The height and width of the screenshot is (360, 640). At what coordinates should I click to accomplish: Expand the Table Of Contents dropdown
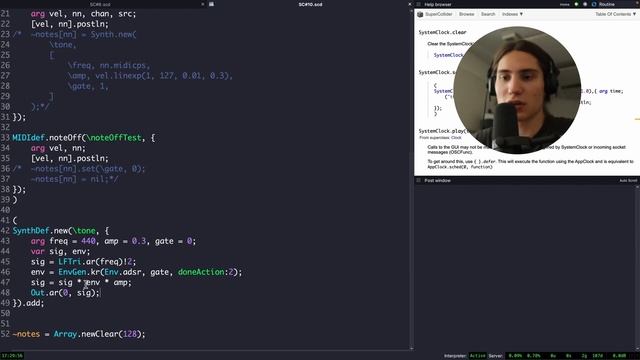615,14
